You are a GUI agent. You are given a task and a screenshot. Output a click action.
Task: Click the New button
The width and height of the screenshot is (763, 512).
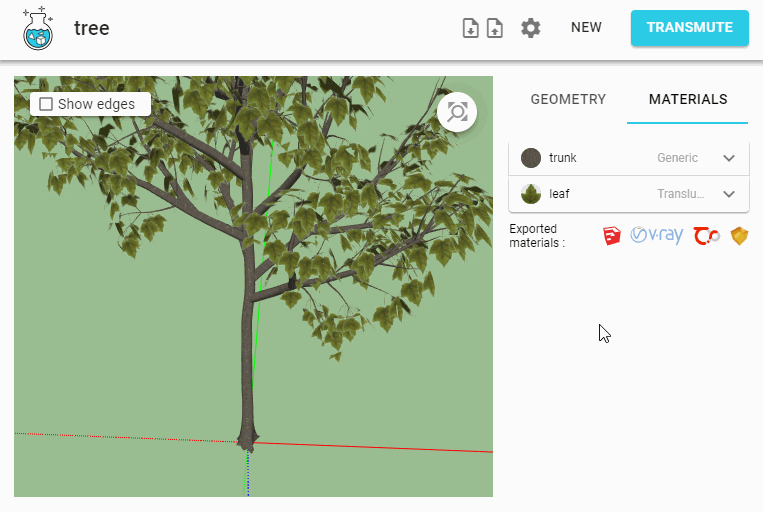tap(586, 27)
